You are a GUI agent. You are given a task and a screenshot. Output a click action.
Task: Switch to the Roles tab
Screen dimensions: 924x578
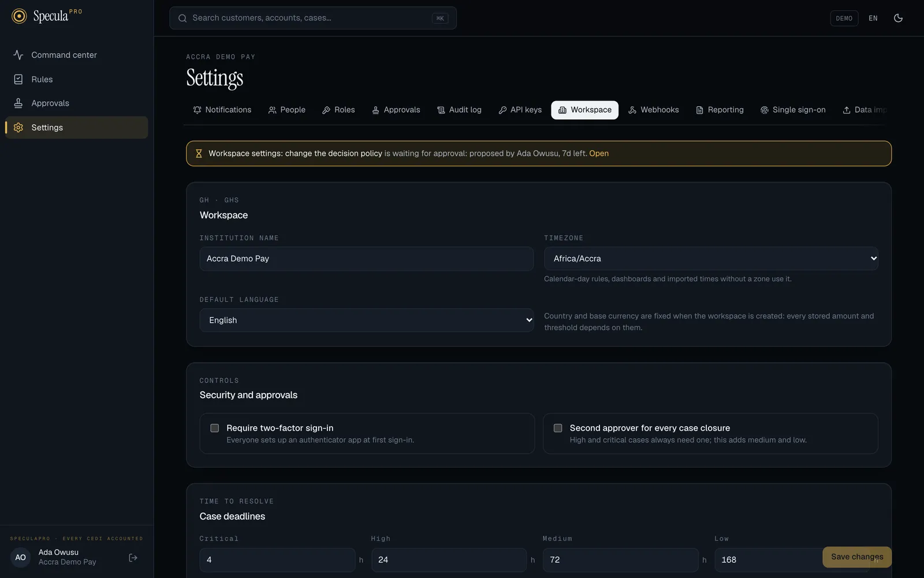(338, 110)
